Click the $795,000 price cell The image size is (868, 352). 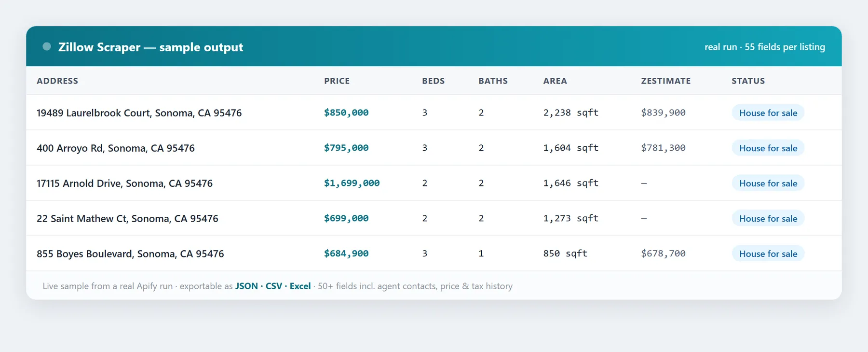tap(346, 148)
